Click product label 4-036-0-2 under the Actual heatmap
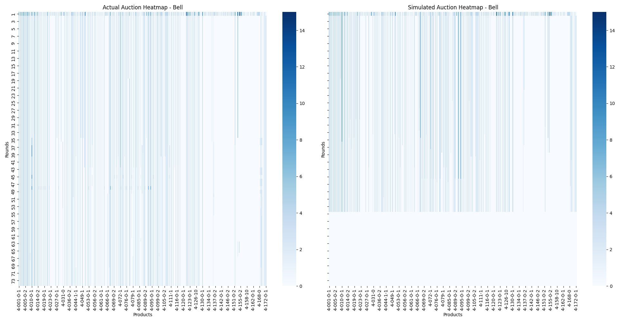Screen dimensions: 644x322 click(70, 300)
